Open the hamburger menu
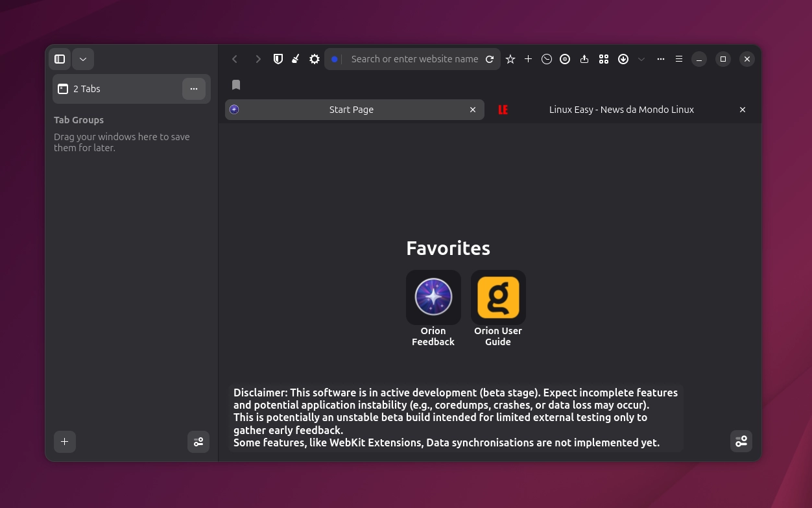Viewport: 812px width, 508px height. [x=679, y=58]
